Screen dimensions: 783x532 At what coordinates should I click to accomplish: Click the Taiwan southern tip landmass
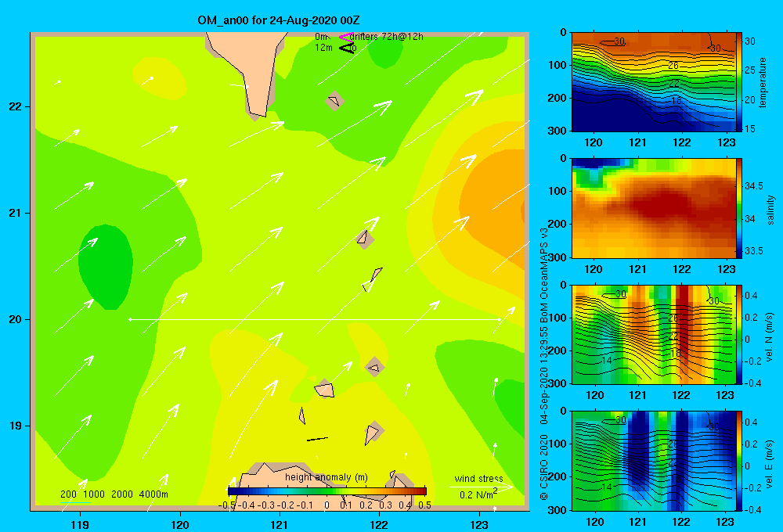click(248, 70)
